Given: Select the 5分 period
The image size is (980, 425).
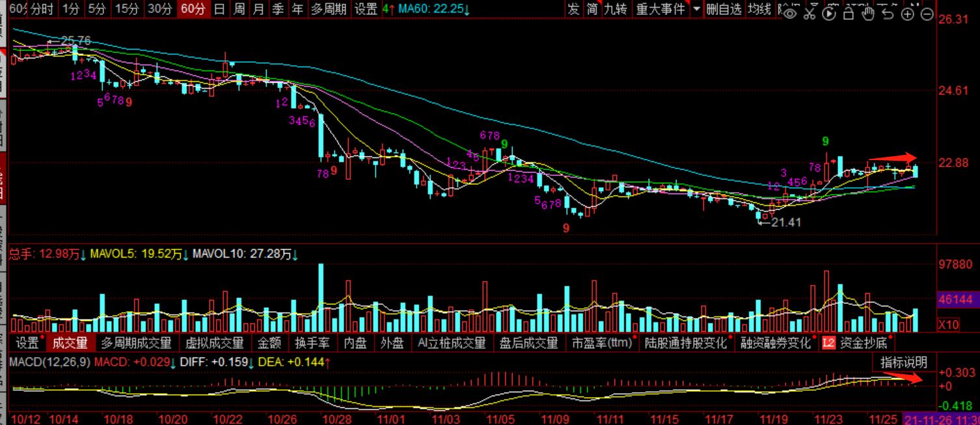Looking at the screenshot, I should [96, 9].
